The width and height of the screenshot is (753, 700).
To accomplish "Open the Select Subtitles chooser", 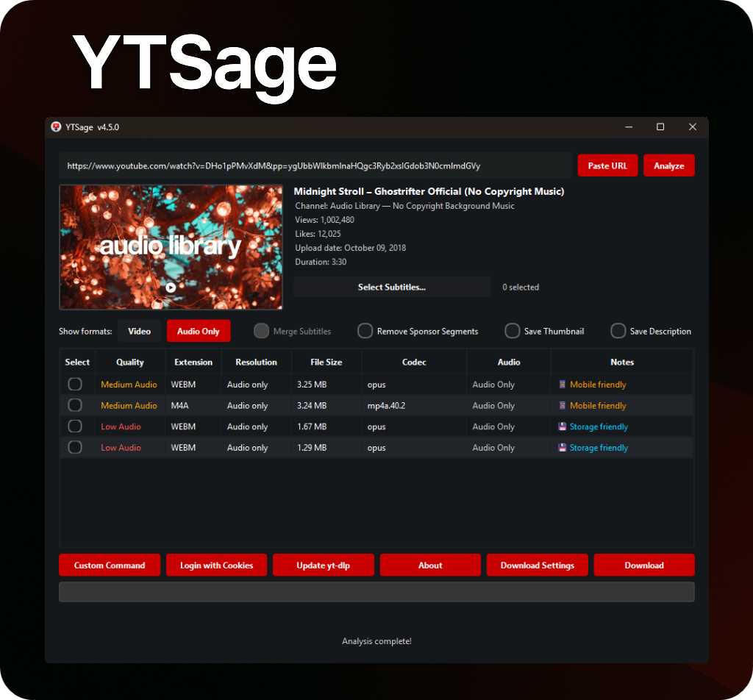I will coord(392,287).
